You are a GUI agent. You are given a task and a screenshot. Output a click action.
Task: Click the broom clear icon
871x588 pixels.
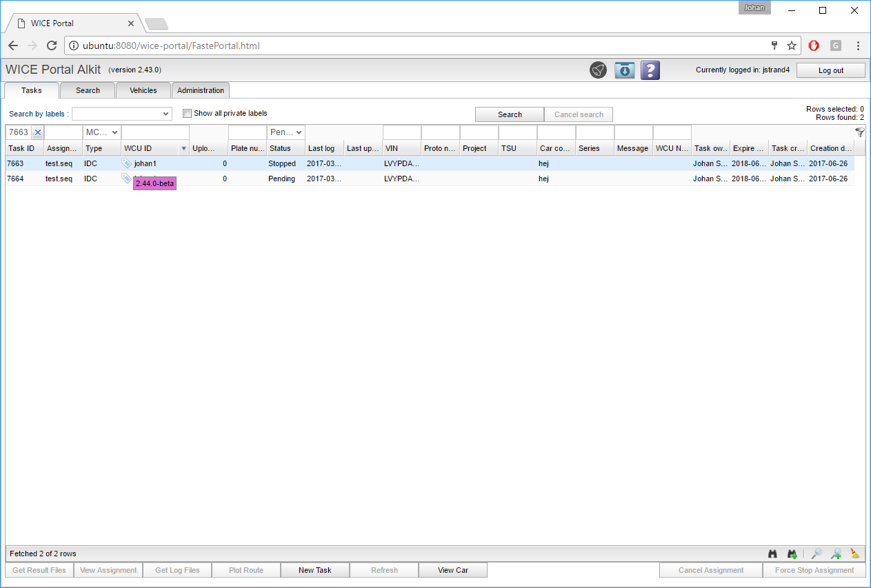click(x=855, y=554)
